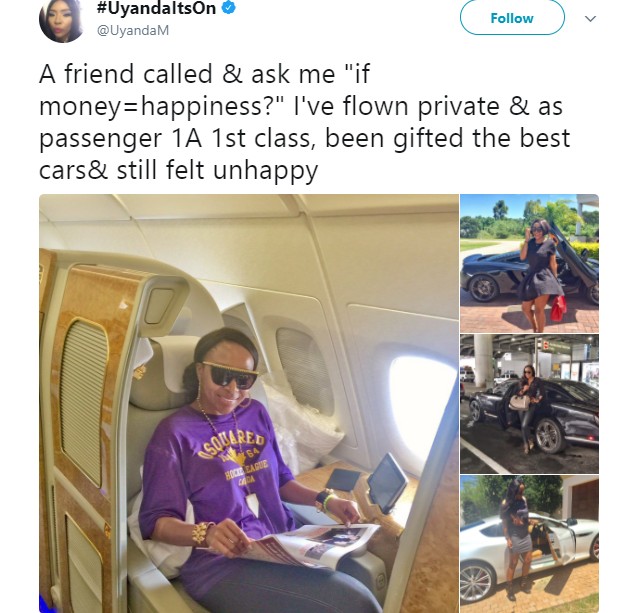
Task: Open the profile avatar picture
Action: pyautogui.click(x=61, y=20)
